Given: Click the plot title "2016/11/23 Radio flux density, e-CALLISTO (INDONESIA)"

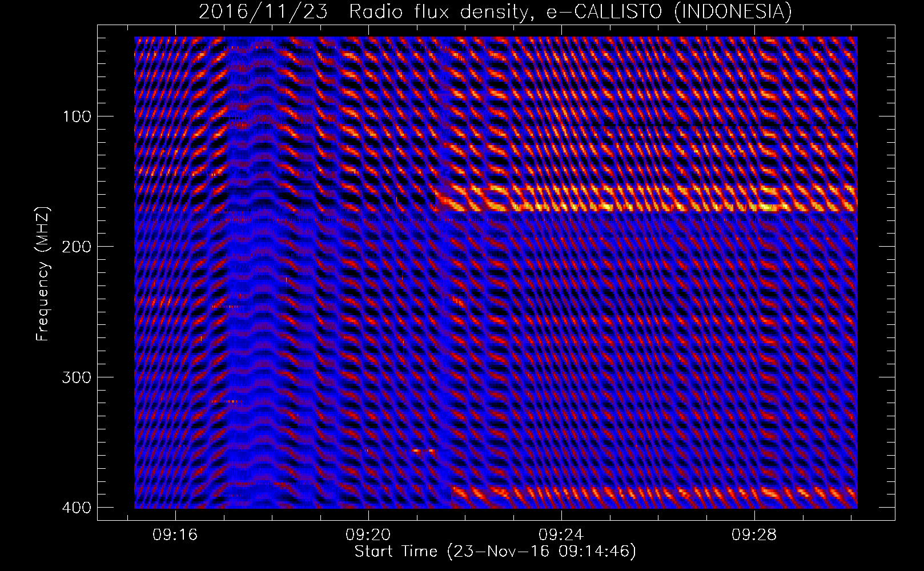Looking at the screenshot, I should [x=495, y=11].
